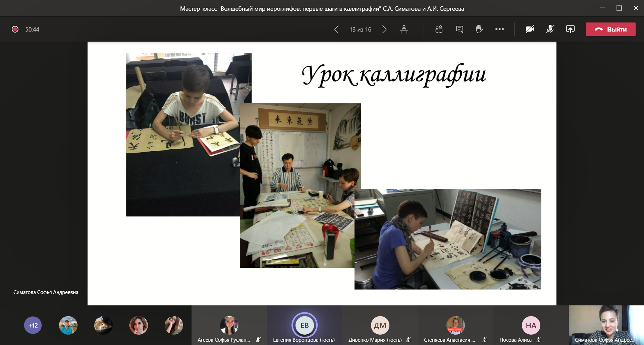Screen dimensions: 644x345
Task: Leave the meeting via the Выйти button
Action: pos(610,29)
